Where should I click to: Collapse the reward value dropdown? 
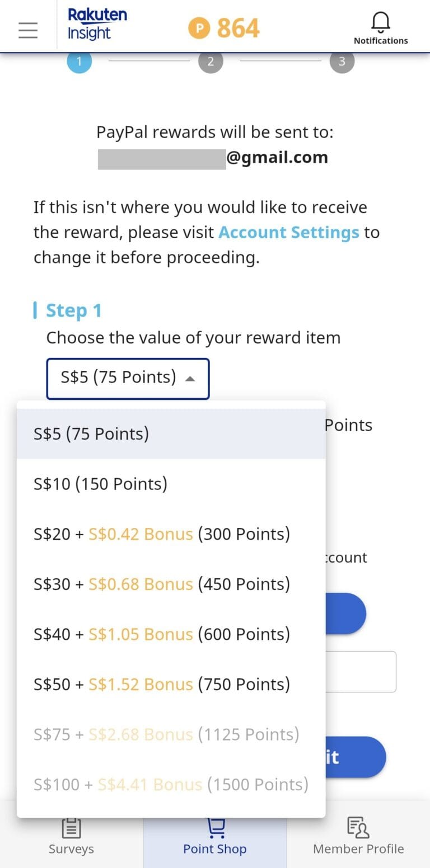tap(128, 379)
